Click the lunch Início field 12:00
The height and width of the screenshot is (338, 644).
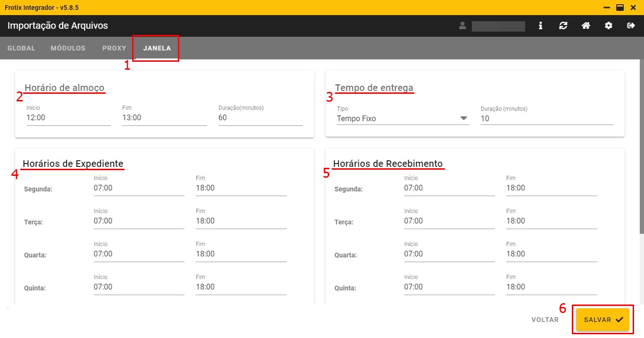pos(68,118)
